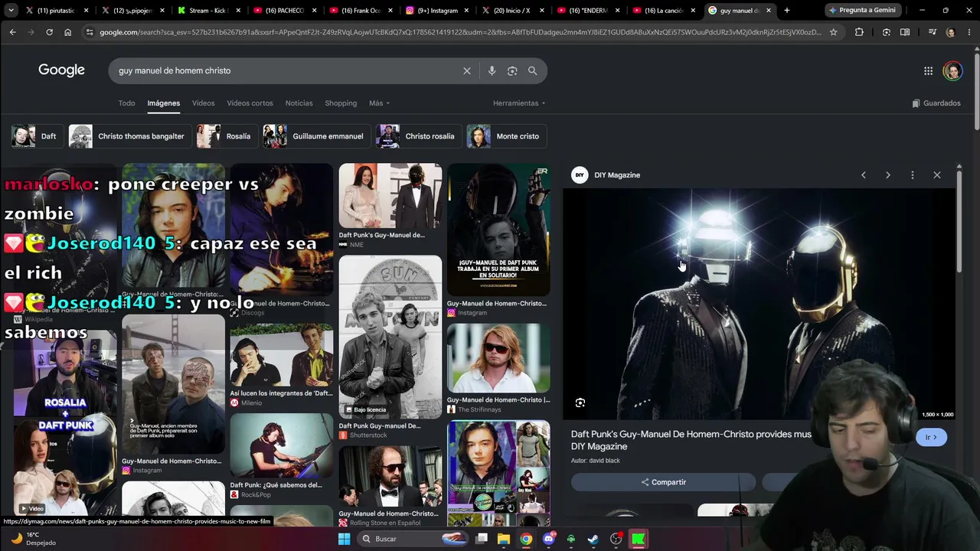The image size is (980, 551).
Task: Open the tab search dropdown arrow
Action: coord(11,11)
